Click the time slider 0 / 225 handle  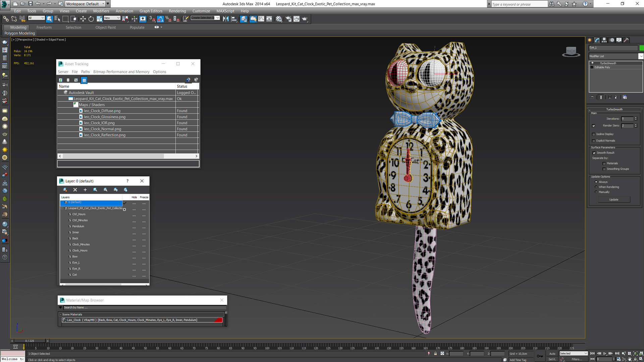[30, 341]
